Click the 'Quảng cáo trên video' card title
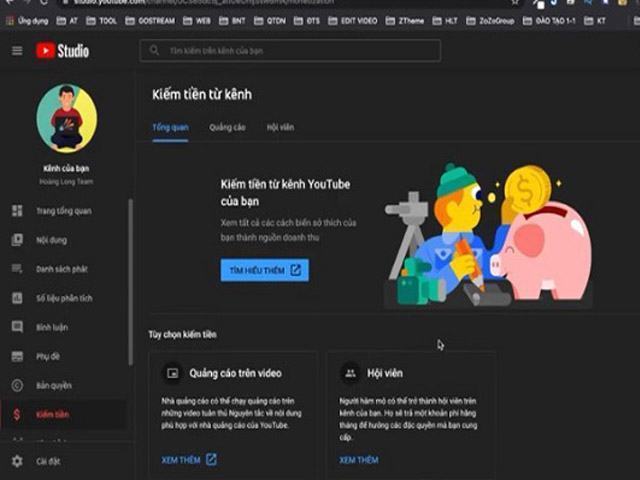This screenshot has height=480, width=640. tap(236, 373)
